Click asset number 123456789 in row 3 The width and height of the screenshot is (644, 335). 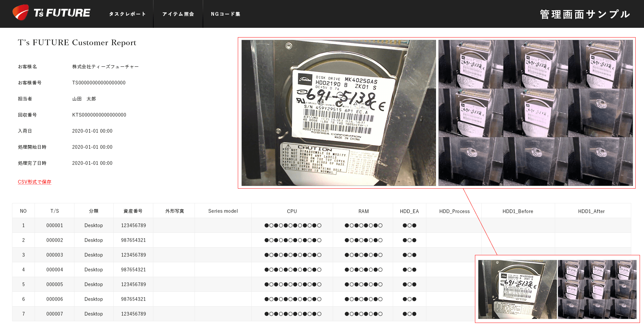click(133, 255)
